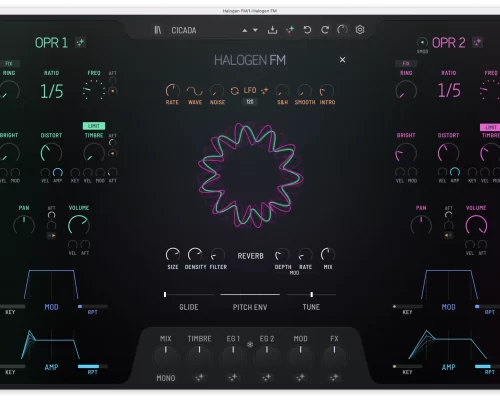Screen dimensions: 500x400
Task: Toggle the OPR 2 LIMIT button
Action: (490, 127)
